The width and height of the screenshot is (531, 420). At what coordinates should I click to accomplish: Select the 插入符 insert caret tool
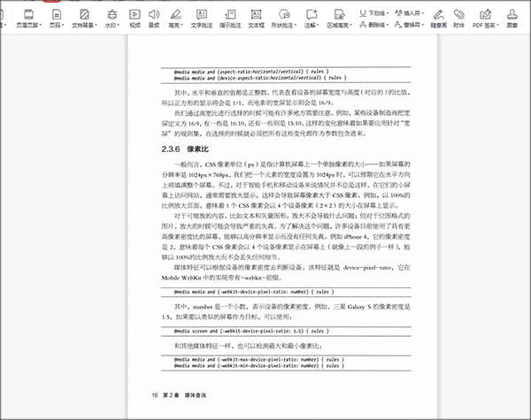point(407,13)
